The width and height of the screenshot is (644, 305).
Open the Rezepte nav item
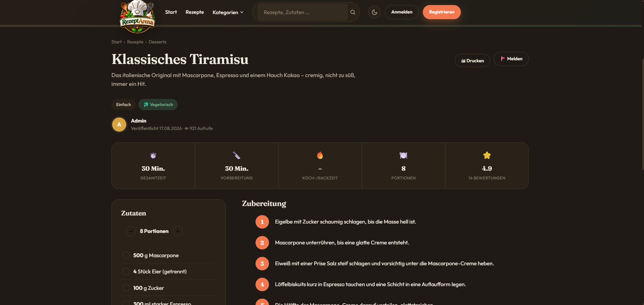pos(195,12)
